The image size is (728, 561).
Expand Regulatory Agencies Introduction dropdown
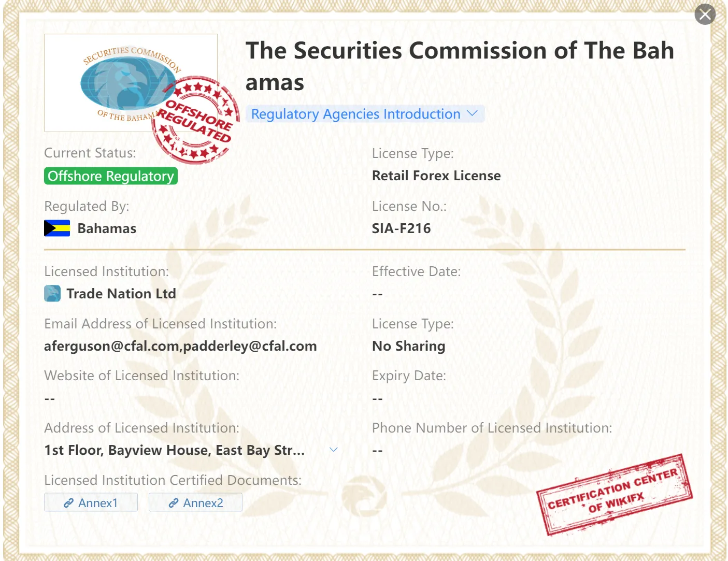click(x=365, y=114)
